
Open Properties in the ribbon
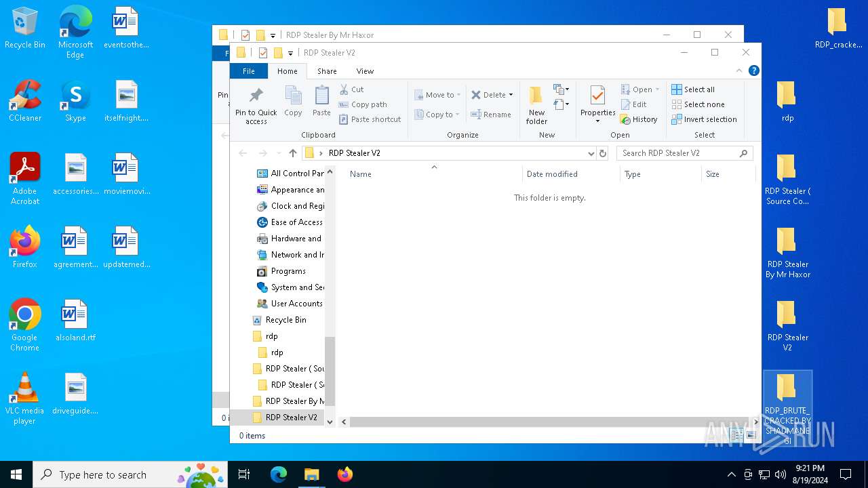tap(597, 105)
